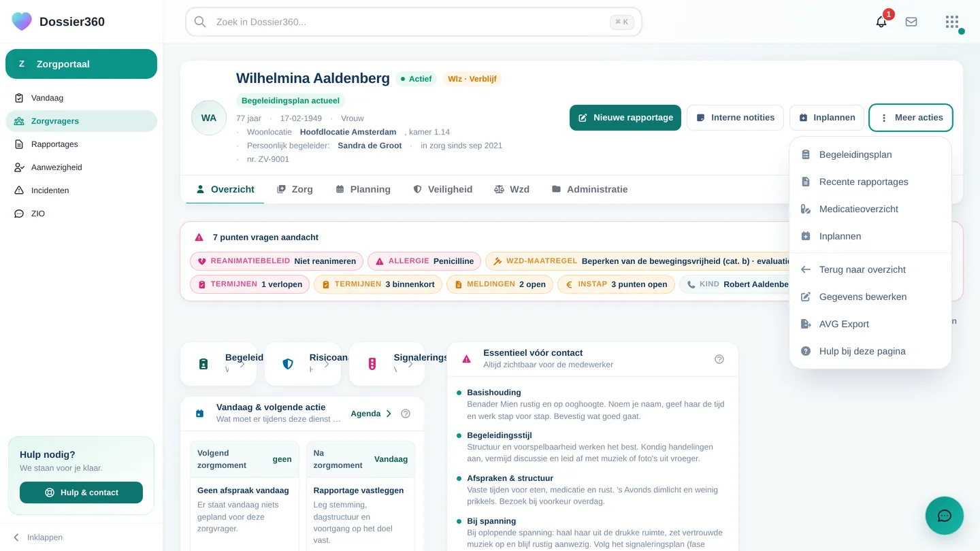Open the apps grid menu

pos(952,22)
